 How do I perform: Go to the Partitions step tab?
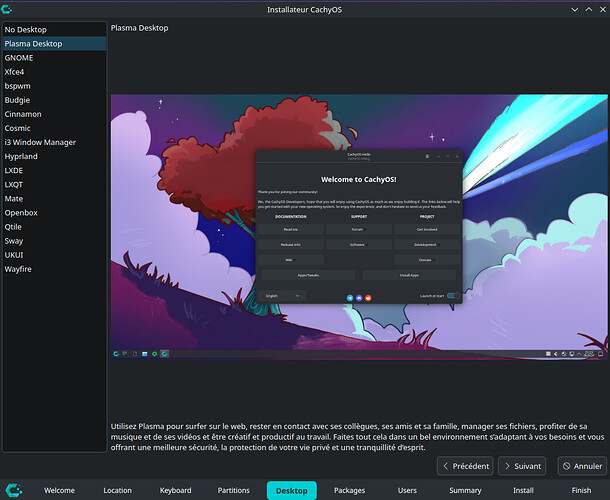233,491
